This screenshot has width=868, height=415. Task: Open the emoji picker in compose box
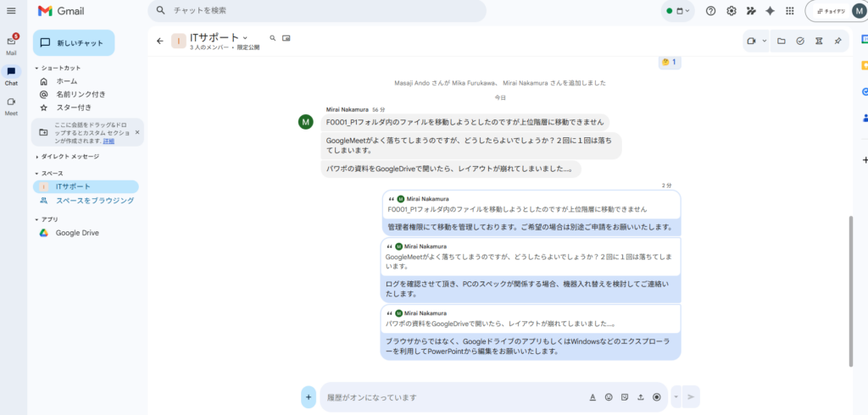(x=609, y=396)
